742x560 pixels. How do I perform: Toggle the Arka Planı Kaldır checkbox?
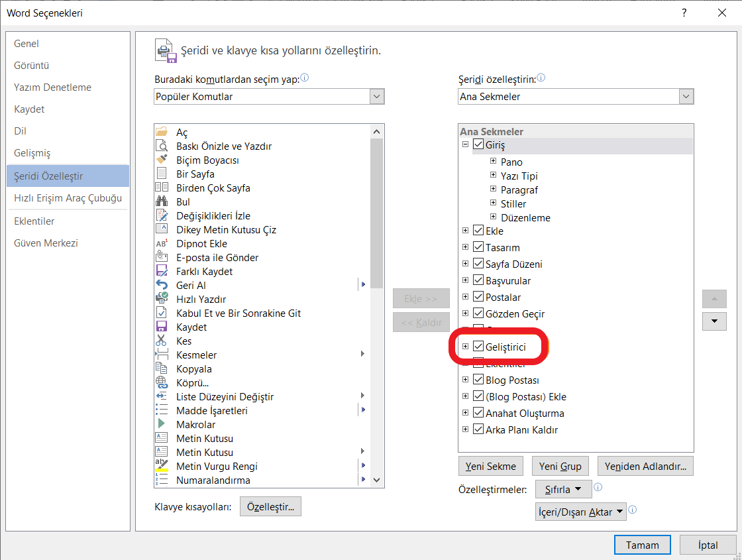click(478, 429)
